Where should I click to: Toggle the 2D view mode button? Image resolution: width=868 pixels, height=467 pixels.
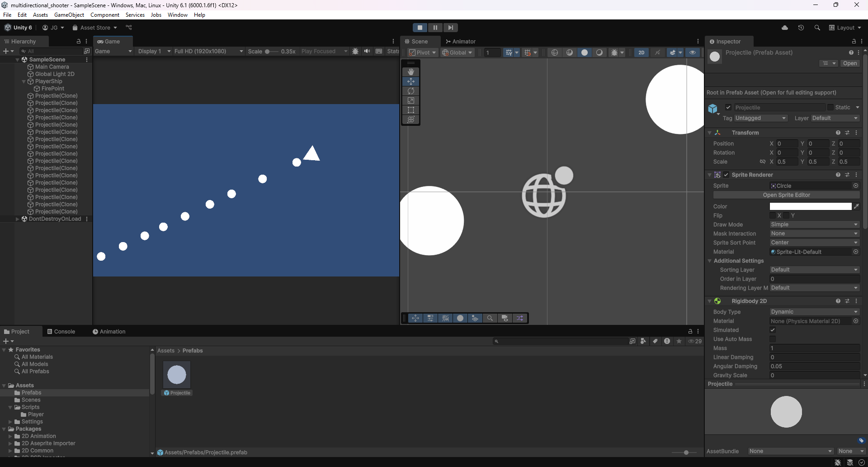point(641,52)
